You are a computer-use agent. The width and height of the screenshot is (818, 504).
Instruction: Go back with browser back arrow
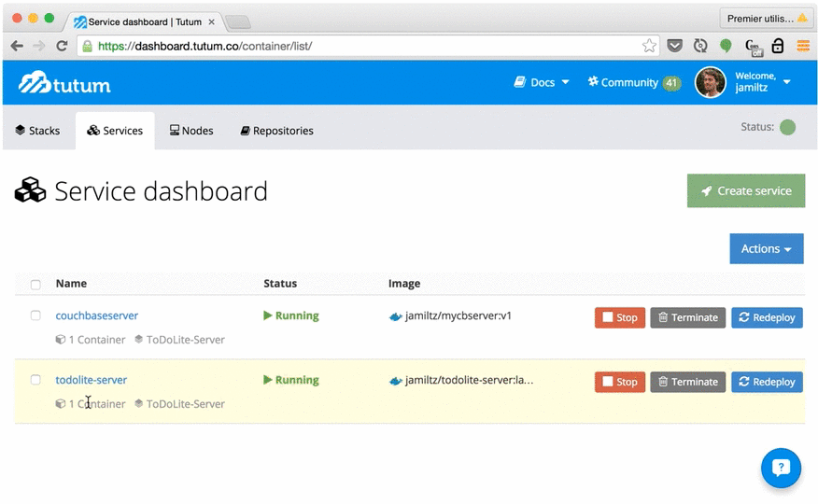tap(17, 46)
